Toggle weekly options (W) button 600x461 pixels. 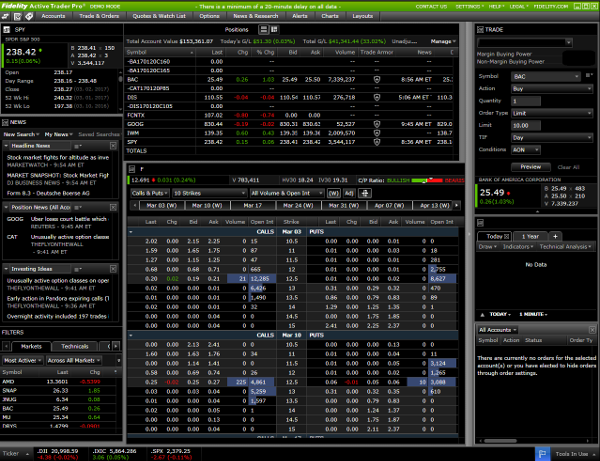coord(334,193)
